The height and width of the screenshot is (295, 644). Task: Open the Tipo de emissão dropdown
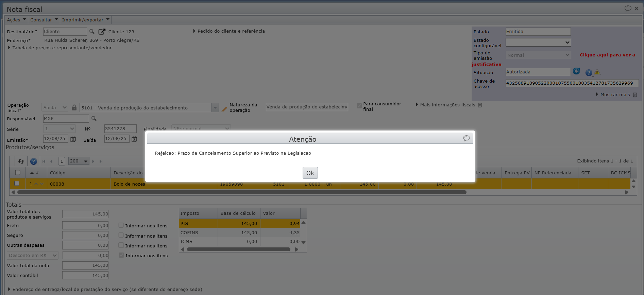tap(538, 55)
